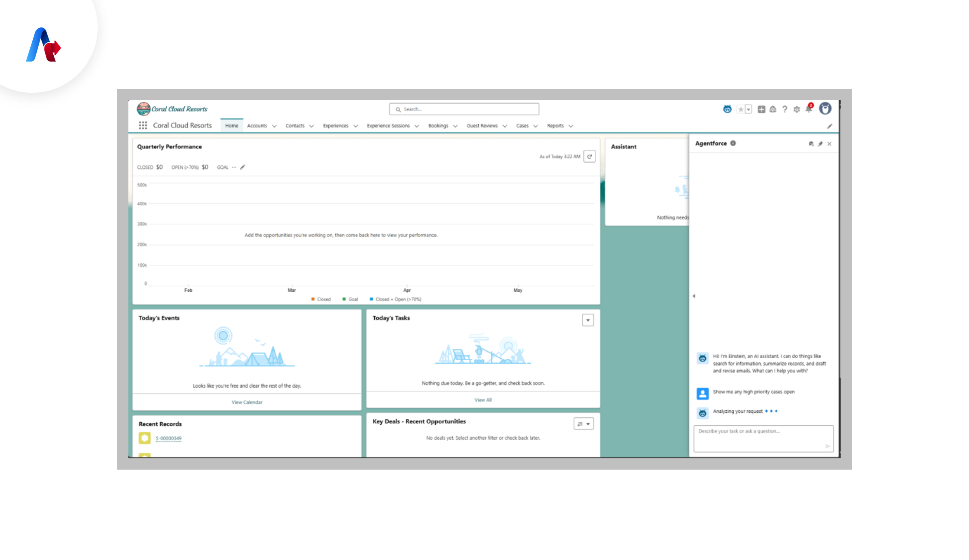Viewport: 969px width, 560px height.
Task: Open the Salesforce Help question mark
Action: [x=784, y=109]
